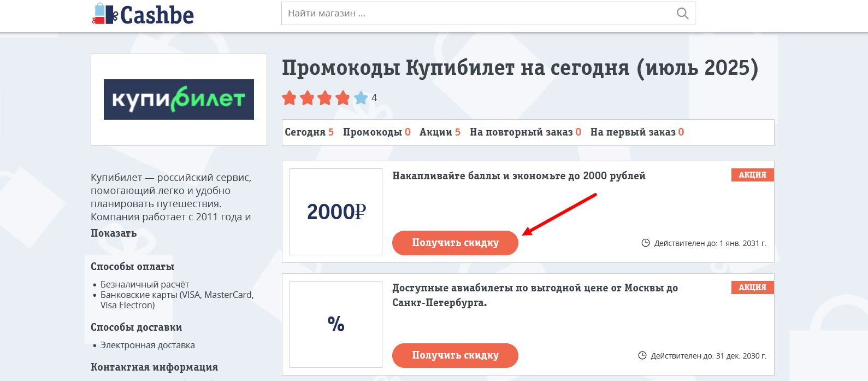Click АКЦИЯ badge on the flights offer
868x381 pixels.
click(x=753, y=288)
